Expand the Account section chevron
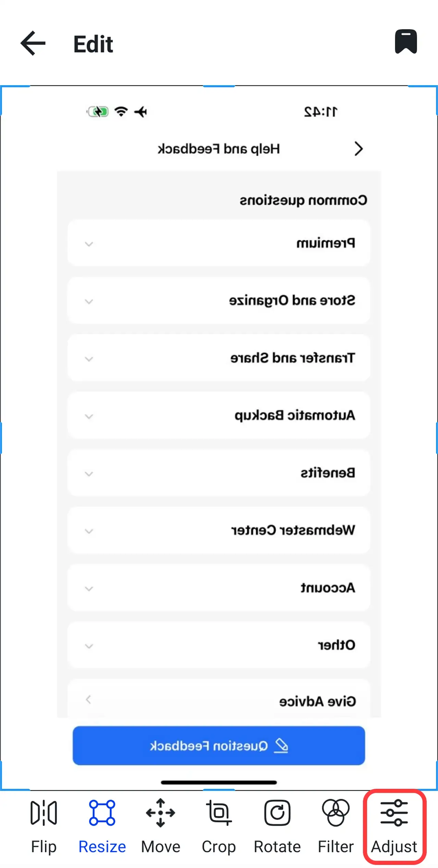The width and height of the screenshot is (438, 868). point(89,589)
